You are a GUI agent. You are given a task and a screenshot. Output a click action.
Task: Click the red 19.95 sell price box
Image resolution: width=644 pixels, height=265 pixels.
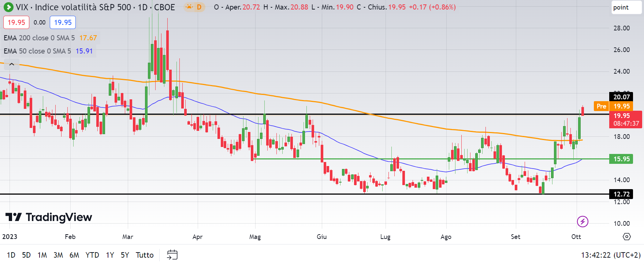(16, 22)
